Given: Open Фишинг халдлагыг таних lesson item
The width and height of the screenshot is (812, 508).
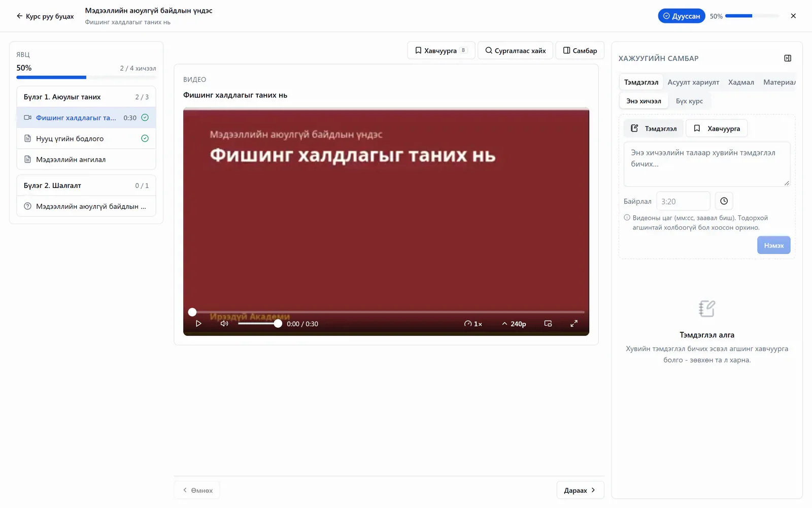Looking at the screenshot, I should tap(86, 117).
